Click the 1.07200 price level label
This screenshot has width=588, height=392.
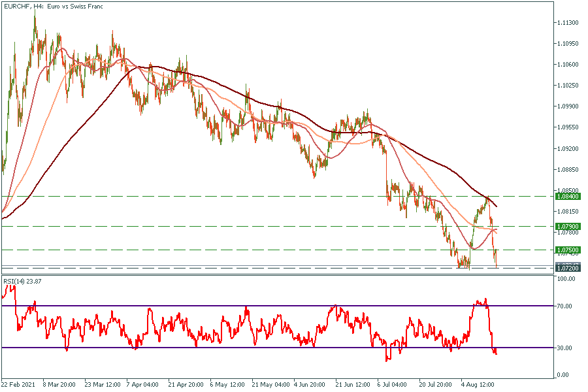[x=567, y=268]
